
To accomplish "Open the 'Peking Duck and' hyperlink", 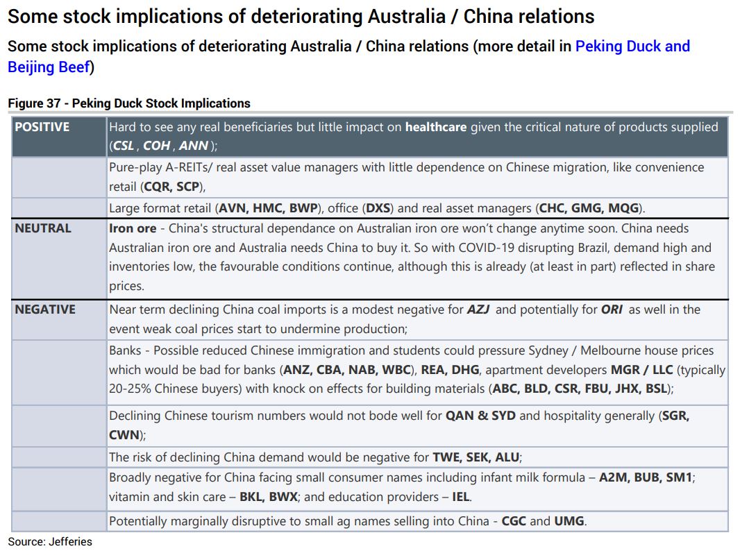I will pyautogui.click(x=632, y=46).
